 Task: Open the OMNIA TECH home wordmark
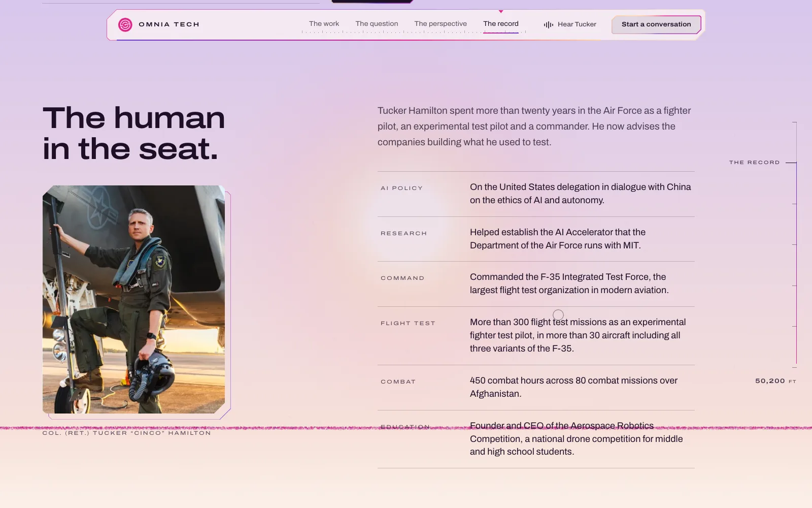[x=169, y=24]
